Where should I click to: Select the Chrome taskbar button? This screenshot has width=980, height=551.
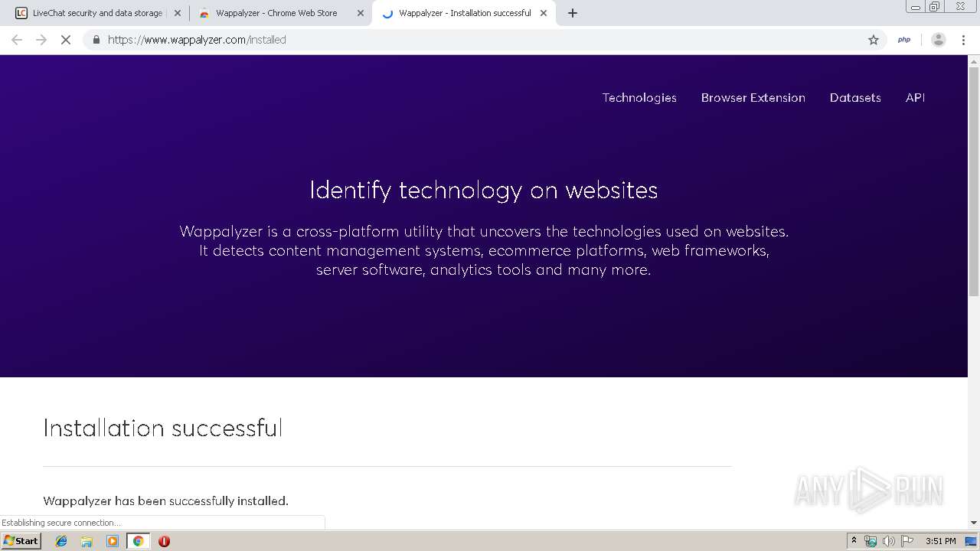(x=138, y=541)
